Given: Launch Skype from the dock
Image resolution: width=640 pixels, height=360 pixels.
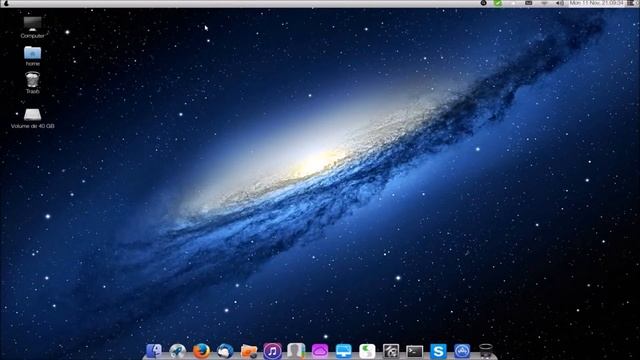Looking at the screenshot, I should coord(438,351).
